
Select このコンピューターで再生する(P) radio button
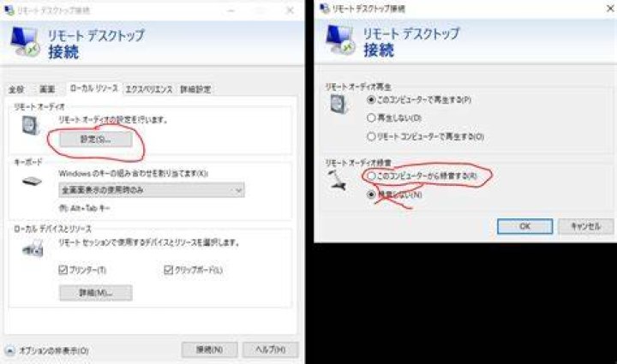371,99
